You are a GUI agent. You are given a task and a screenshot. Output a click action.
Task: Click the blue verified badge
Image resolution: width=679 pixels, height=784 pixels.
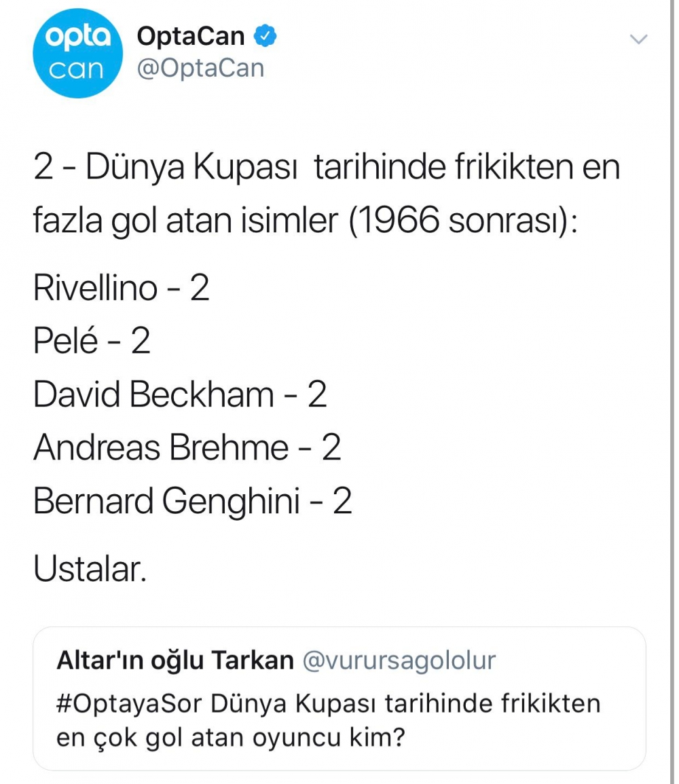(x=265, y=37)
